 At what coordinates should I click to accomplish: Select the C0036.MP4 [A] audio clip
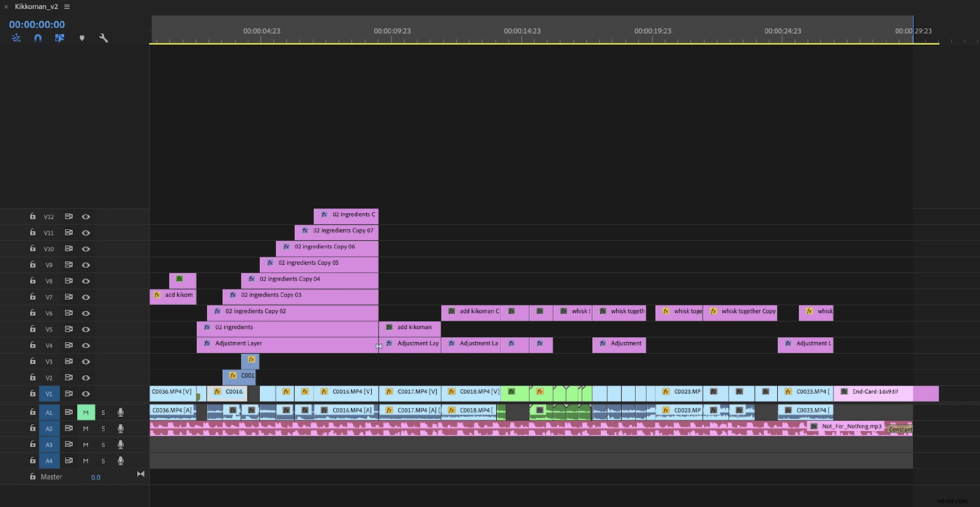point(173,413)
